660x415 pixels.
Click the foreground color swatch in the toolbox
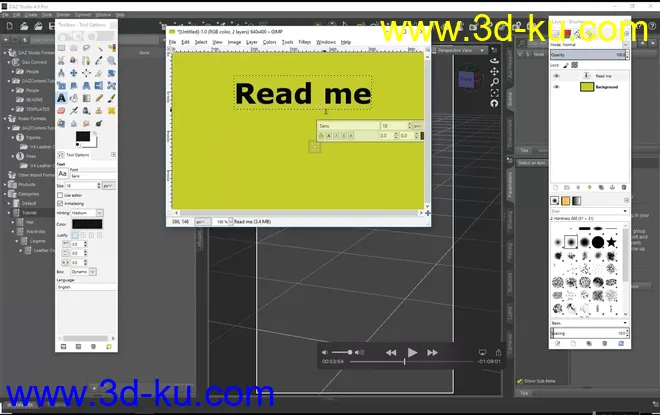pos(81,135)
